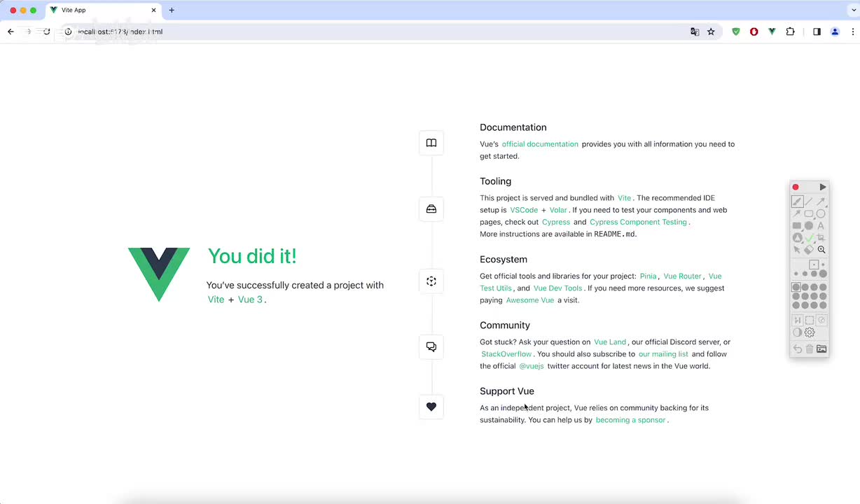The image size is (860, 504).
Task: Select the crop tool in palette
Action: 821,238
